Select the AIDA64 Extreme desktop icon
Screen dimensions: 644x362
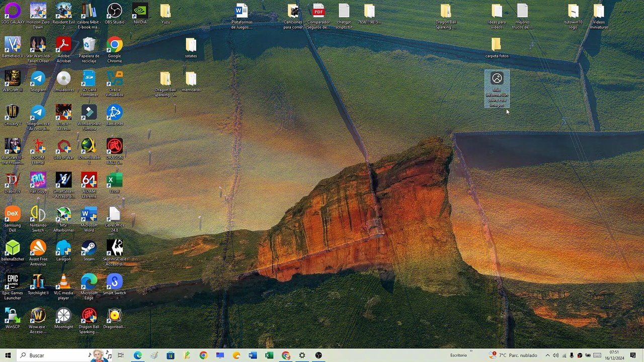tap(89, 185)
